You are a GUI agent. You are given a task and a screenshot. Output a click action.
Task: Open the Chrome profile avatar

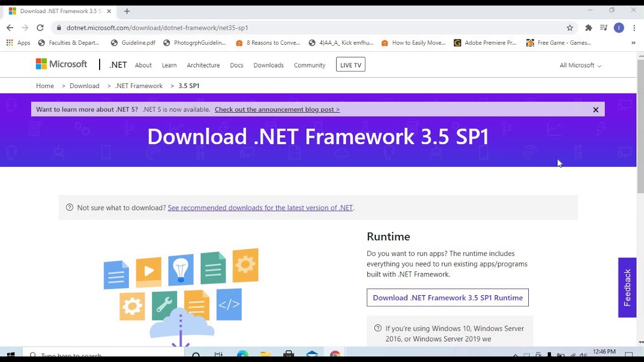pyautogui.click(x=619, y=28)
